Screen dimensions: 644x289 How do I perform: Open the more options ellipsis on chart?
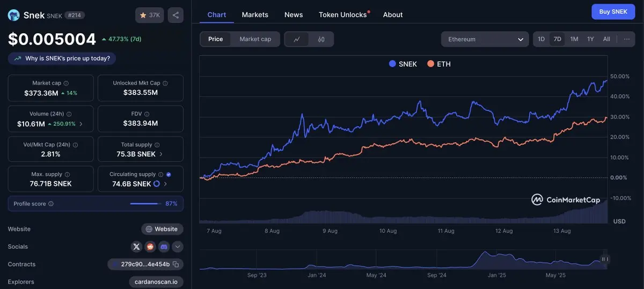pyautogui.click(x=626, y=39)
